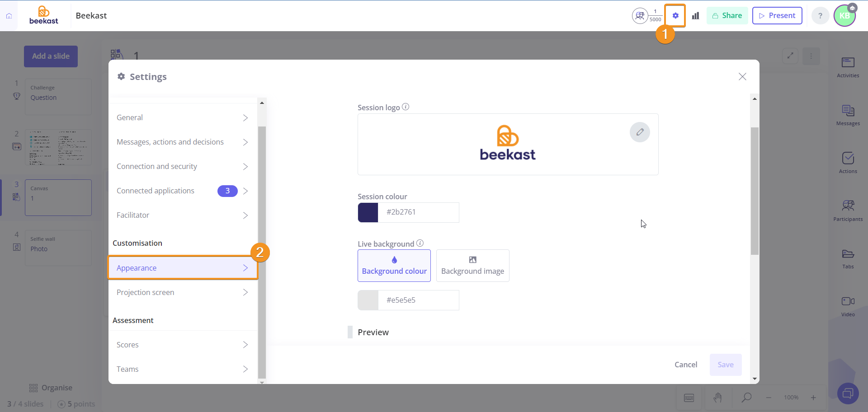Show info for Session logo

tap(406, 107)
